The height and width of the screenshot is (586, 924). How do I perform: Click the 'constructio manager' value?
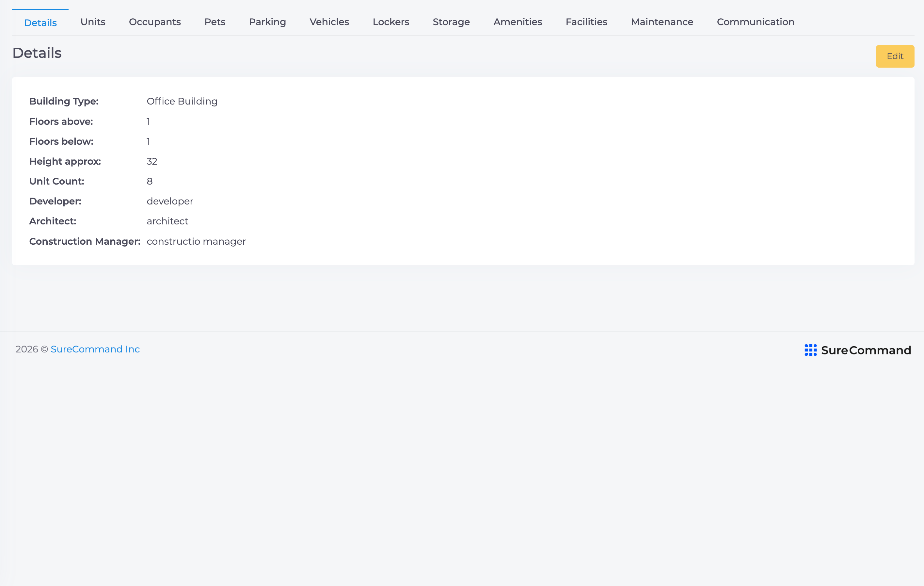pyautogui.click(x=196, y=241)
